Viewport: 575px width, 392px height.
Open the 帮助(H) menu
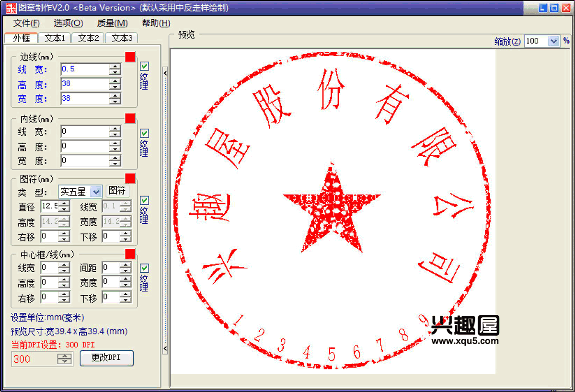click(156, 23)
